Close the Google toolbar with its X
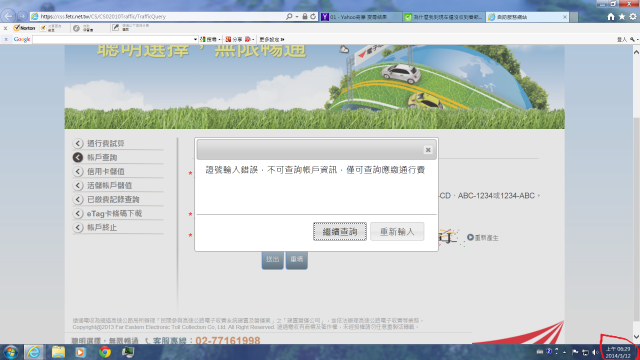Image resolution: width=640 pixels, height=360 pixels. point(6,39)
